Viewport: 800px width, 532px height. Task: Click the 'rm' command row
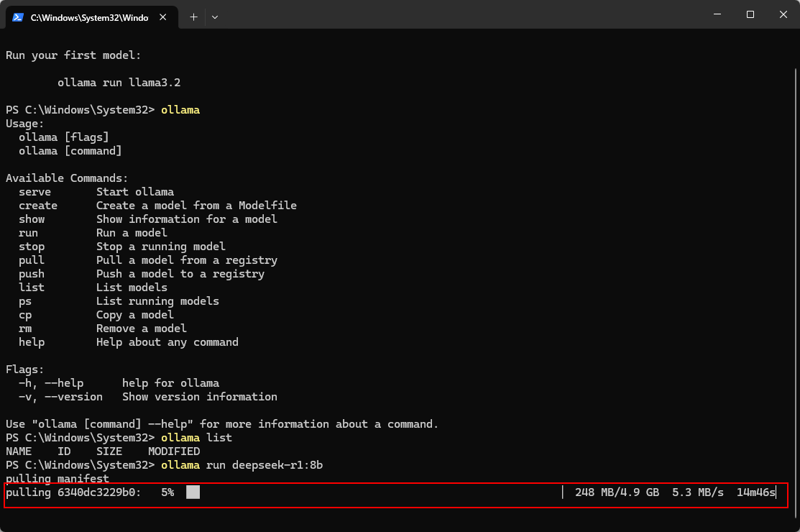coord(103,329)
